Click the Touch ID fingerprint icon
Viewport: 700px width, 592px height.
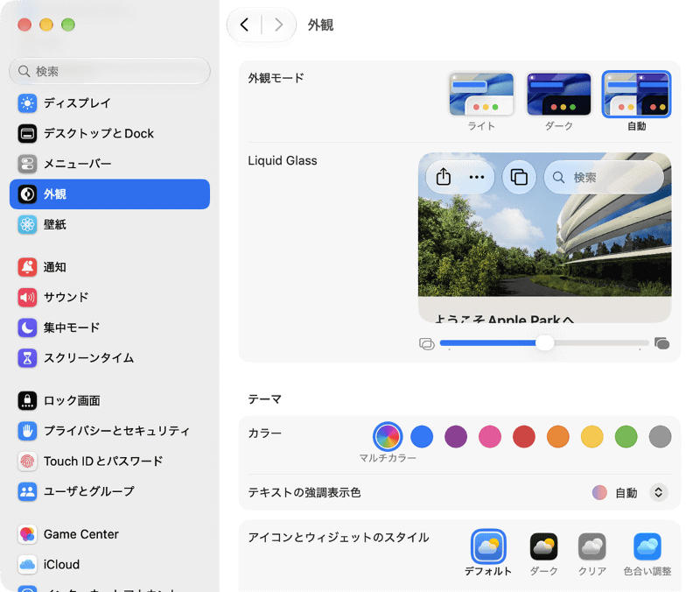(27, 462)
